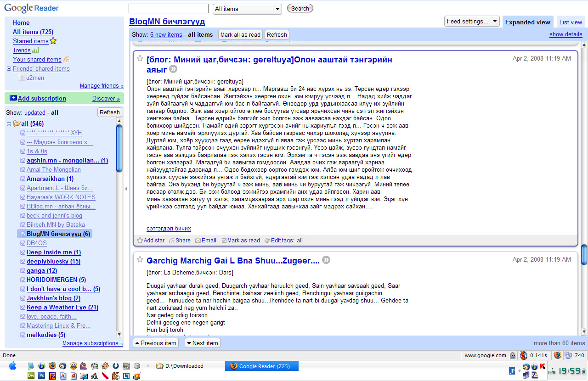Click the feed icon next to ganga
The width and height of the screenshot is (588, 381).
tap(23, 271)
